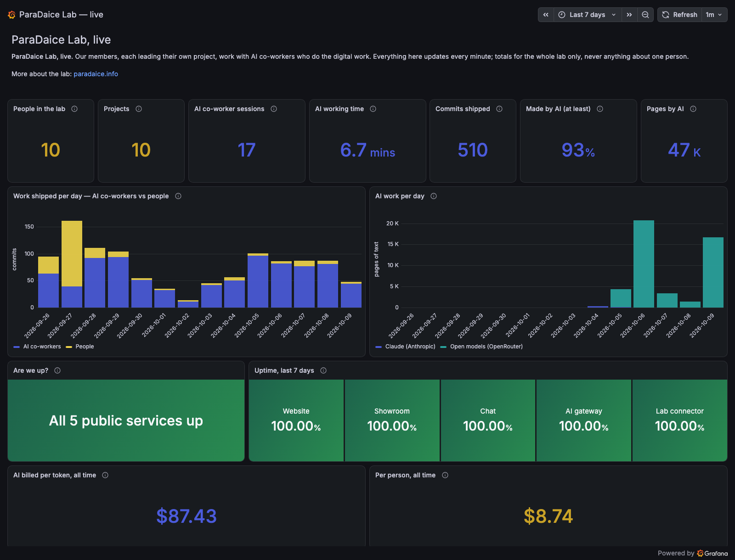Image resolution: width=735 pixels, height=560 pixels.
Task: Open info tooltip for Made by AI panel
Action: click(600, 109)
